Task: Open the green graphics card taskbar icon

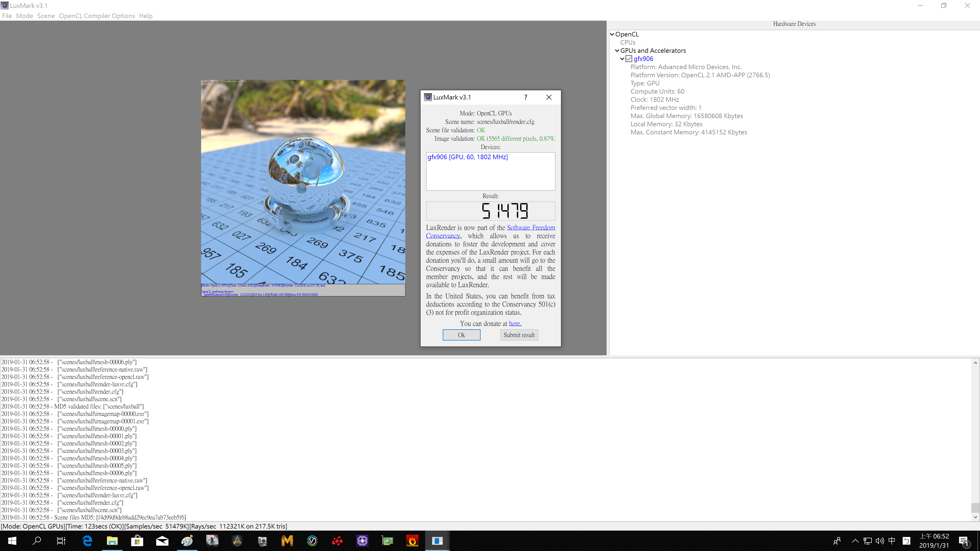Action: (387, 541)
